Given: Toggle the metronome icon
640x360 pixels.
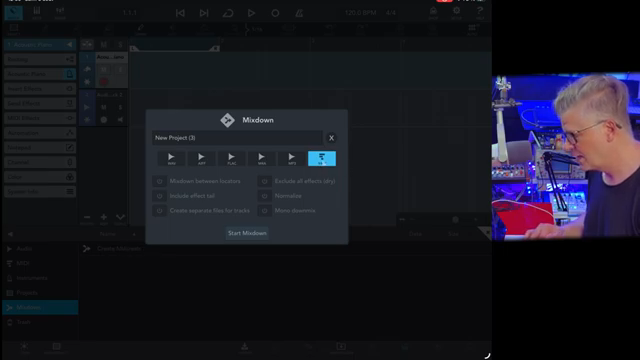Looking at the screenshot, I should (299, 13).
